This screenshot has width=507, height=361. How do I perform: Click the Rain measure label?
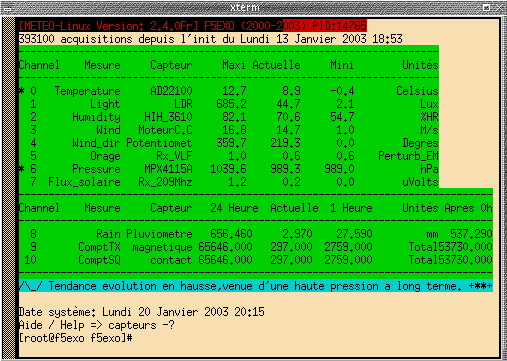(x=108, y=234)
